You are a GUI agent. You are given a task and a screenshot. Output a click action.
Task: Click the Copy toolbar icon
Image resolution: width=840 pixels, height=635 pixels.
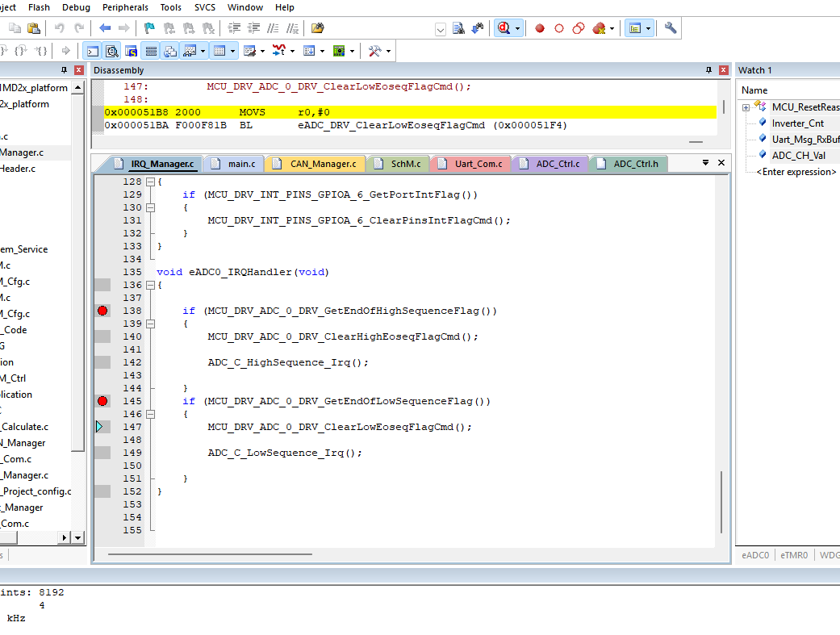click(15, 28)
